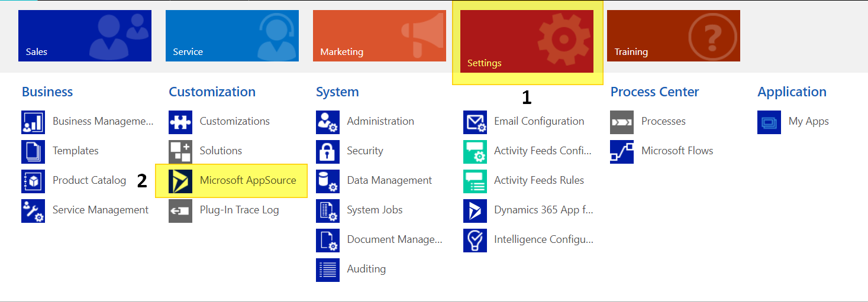Open the System Jobs link
The height and width of the screenshot is (302, 868).
tap(375, 210)
